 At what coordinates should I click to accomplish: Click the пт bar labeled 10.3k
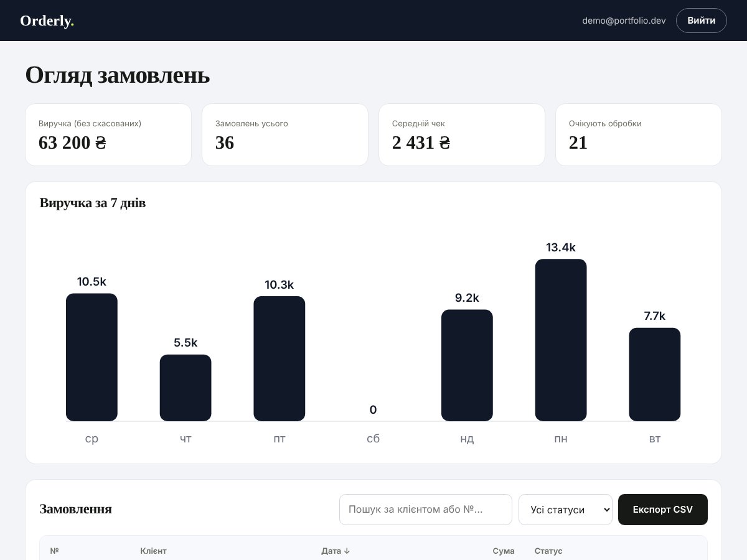point(280,358)
